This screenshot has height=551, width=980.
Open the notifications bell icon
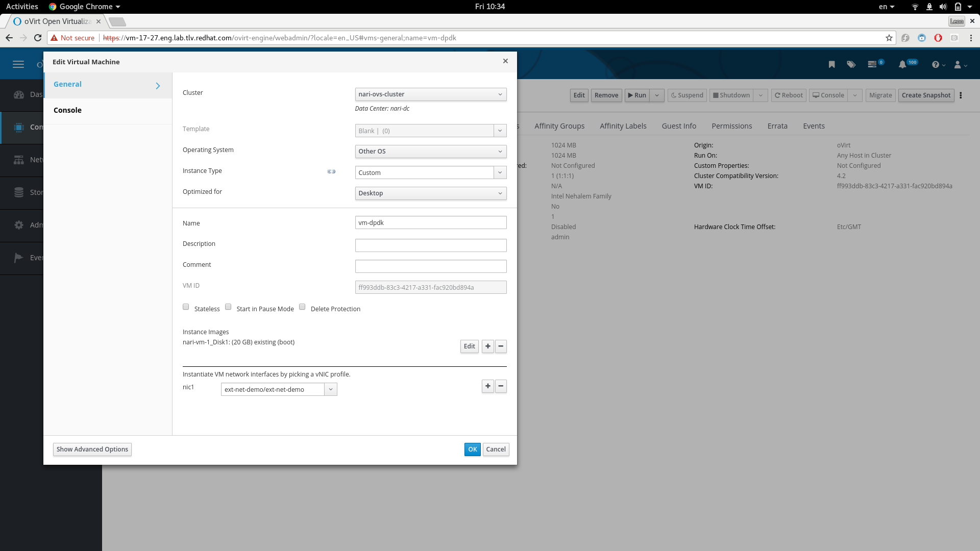point(902,64)
